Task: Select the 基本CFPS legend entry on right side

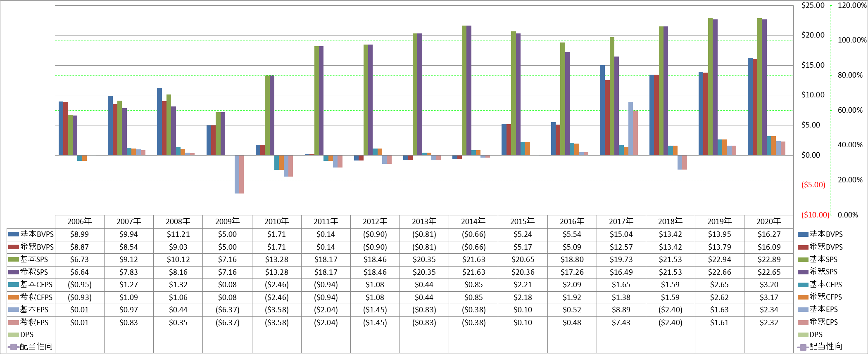Action: point(820,285)
